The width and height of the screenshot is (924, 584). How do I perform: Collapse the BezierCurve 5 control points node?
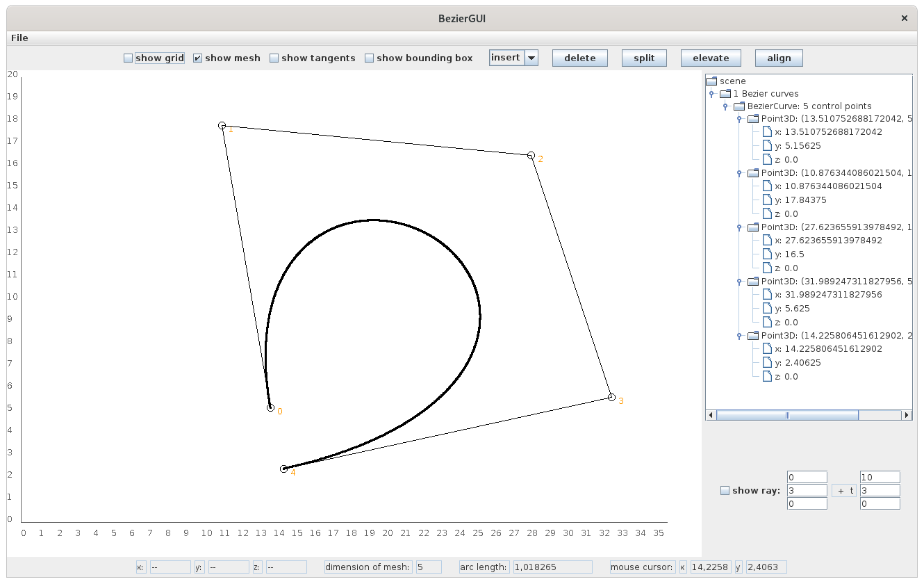coord(725,106)
